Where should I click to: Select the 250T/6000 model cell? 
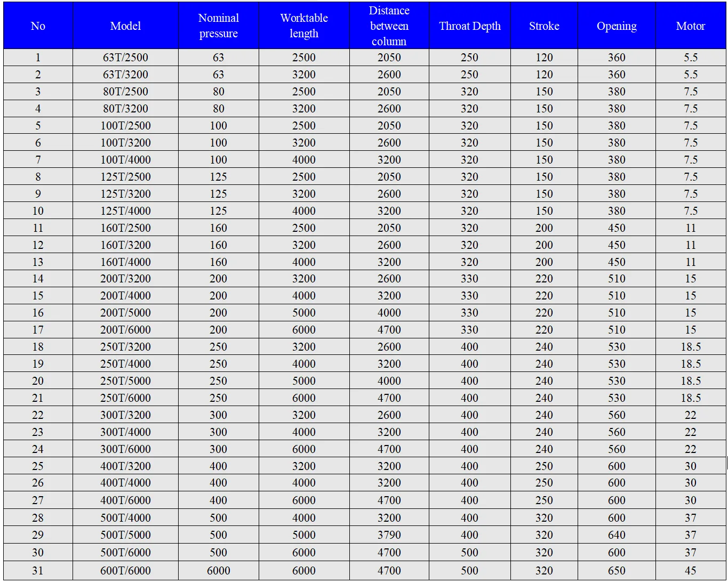pos(125,398)
